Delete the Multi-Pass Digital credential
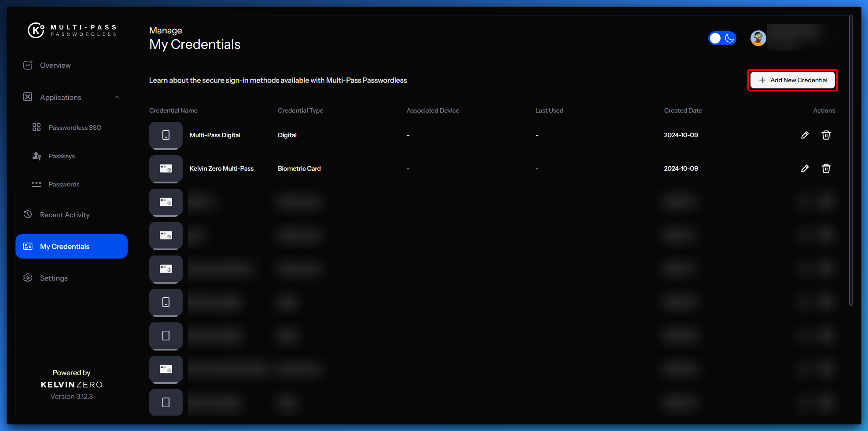Screen dimensions: 868x431 [826, 135]
